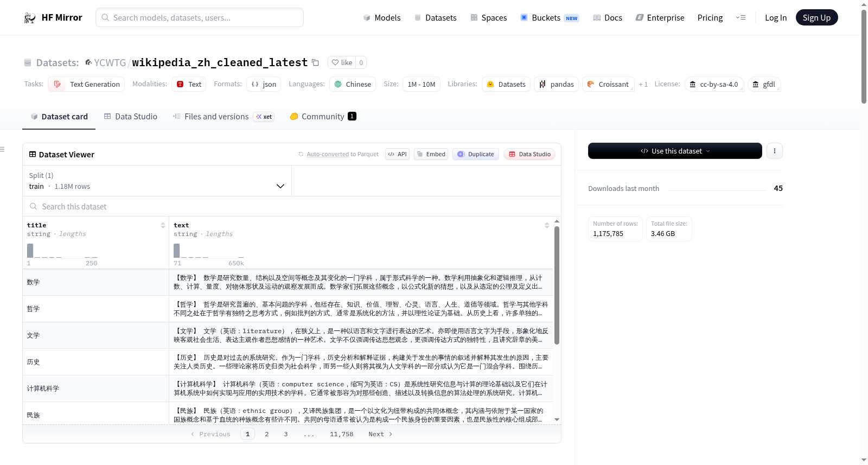868x465 pixels.
Task: Click the title lengths histogram bar
Action: [30, 251]
